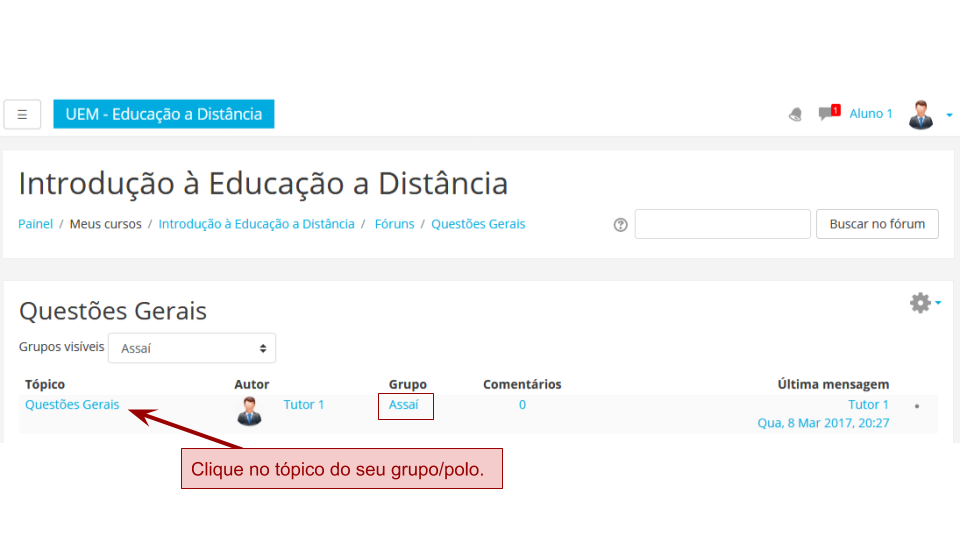Go to Painel in breadcrumb
The image size is (960, 540).
point(35,224)
